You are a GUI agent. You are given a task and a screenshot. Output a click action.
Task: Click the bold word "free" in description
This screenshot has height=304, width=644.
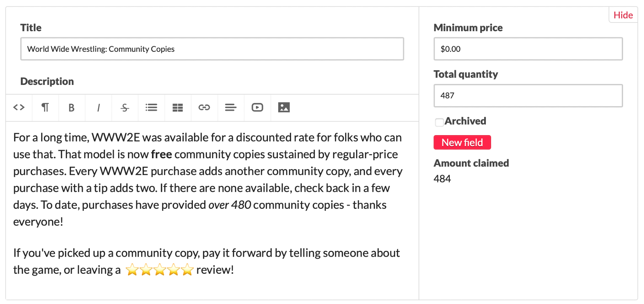161,154
